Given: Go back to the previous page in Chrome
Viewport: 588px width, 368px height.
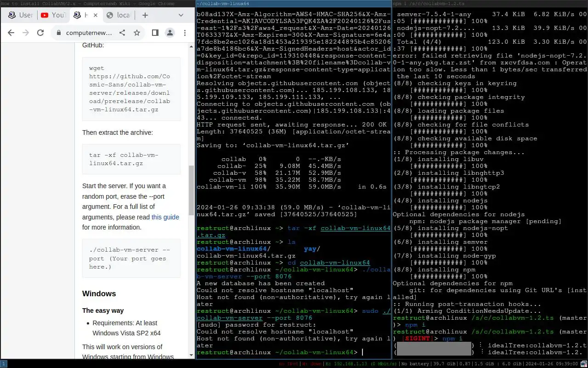Looking at the screenshot, I should click(11, 33).
